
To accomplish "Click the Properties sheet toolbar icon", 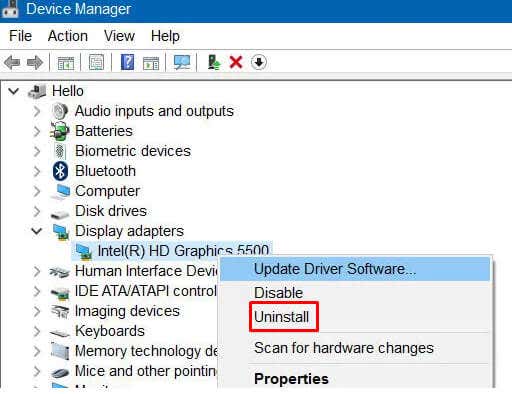I will [96, 62].
